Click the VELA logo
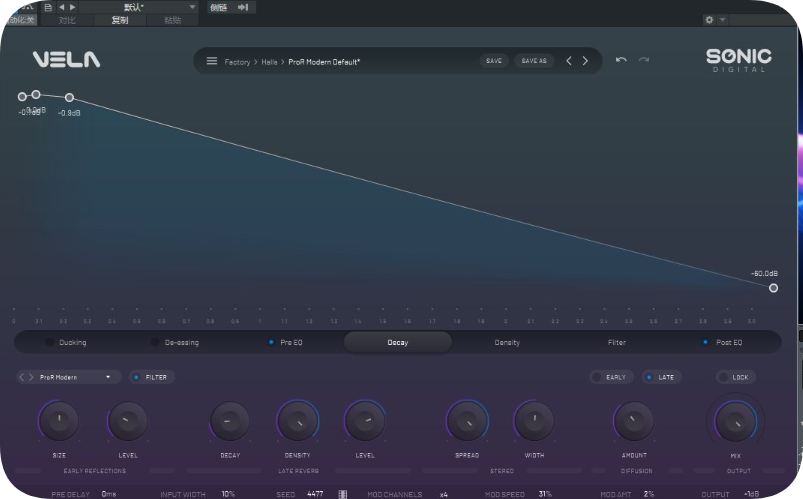This screenshot has width=803, height=499. pyautogui.click(x=67, y=59)
